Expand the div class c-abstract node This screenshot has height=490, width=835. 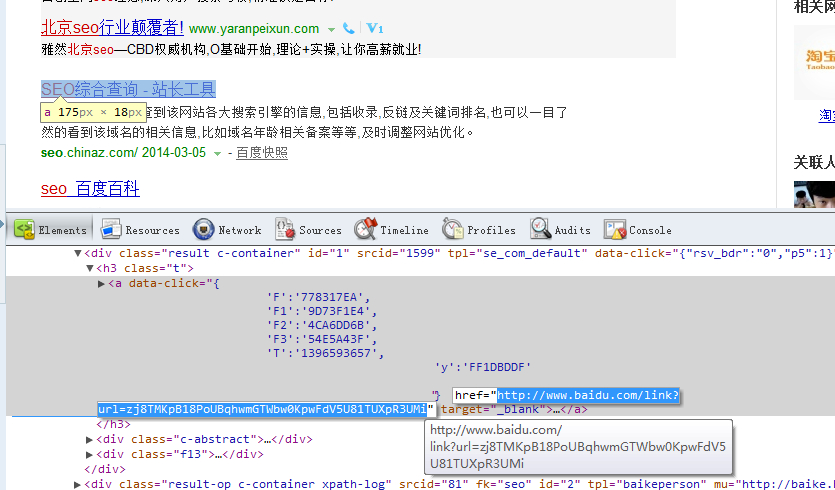[89, 439]
